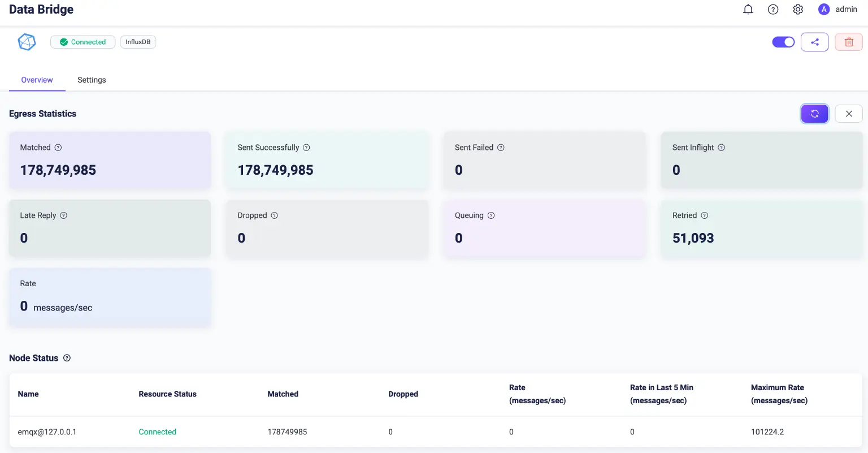Click the share icon button
The image size is (868, 453).
click(x=814, y=42)
